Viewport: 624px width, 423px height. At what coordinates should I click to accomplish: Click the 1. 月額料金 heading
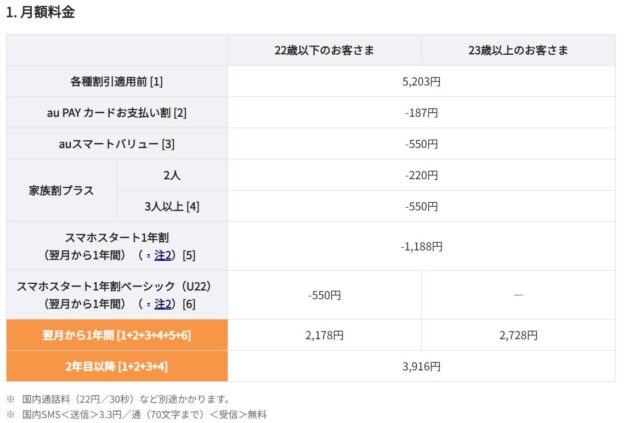pos(40,12)
